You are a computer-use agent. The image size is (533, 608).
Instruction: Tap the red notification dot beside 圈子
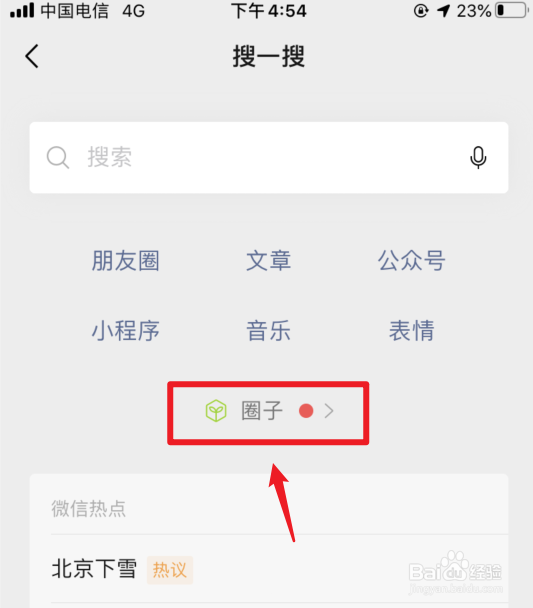coord(306,411)
